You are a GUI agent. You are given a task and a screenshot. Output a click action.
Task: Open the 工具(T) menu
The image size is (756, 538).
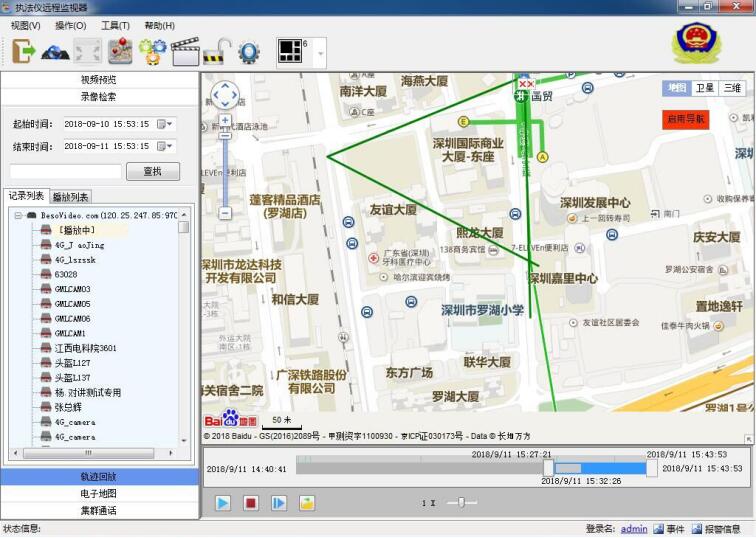pos(116,26)
